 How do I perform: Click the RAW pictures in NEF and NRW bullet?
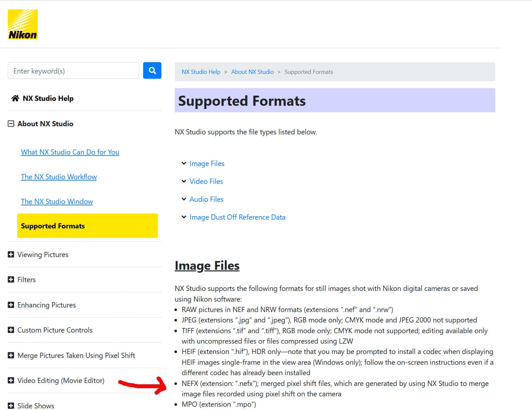[287, 309]
